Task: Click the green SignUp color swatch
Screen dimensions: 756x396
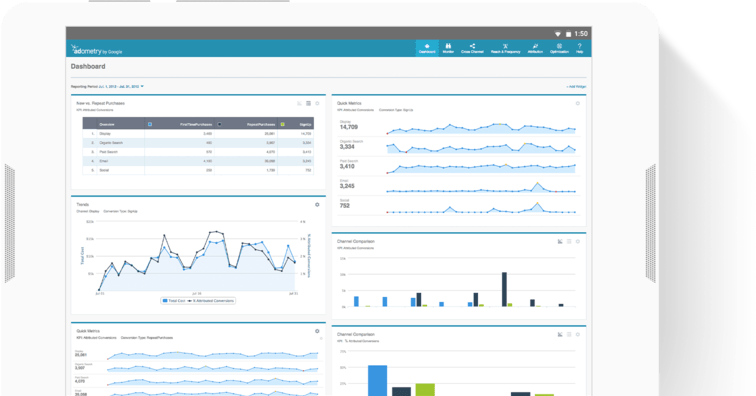Action: click(283, 124)
